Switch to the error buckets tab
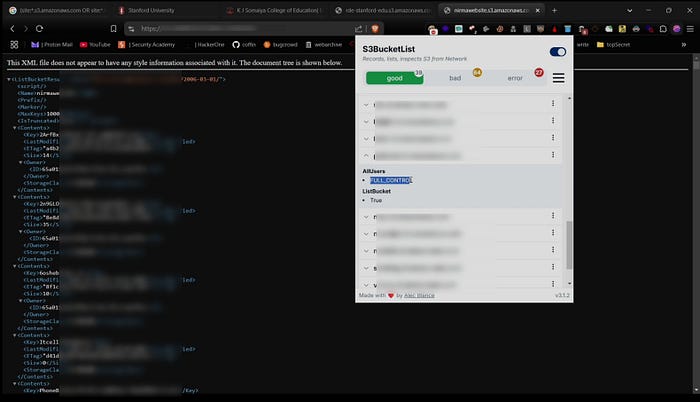The image size is (700, 402). (x=515, y=78)
